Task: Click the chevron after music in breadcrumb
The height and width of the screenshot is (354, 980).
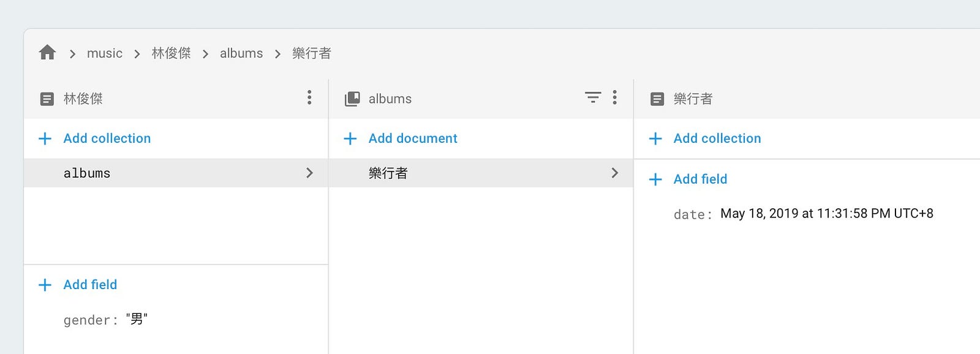Action: click(x=137, y=54)
